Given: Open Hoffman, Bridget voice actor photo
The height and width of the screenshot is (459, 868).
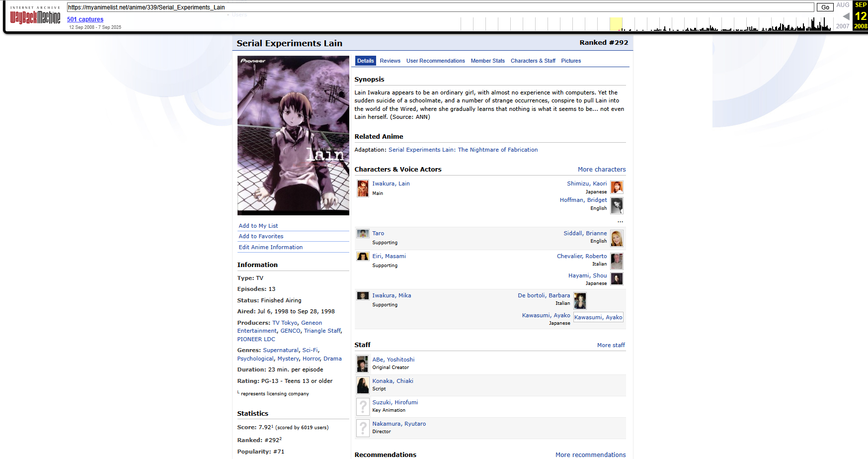Looking at the screenshot, I should point(617,205).
